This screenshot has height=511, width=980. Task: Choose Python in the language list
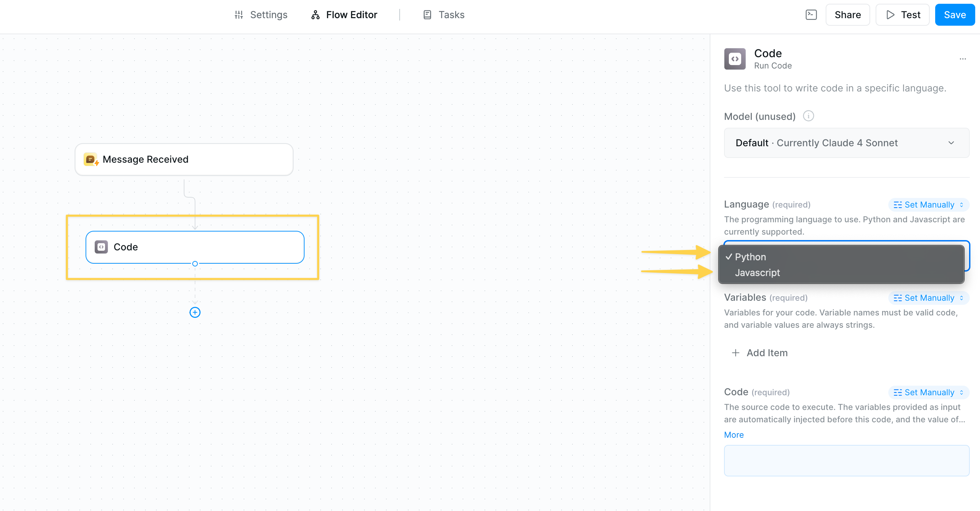click(x=750, y=257)
